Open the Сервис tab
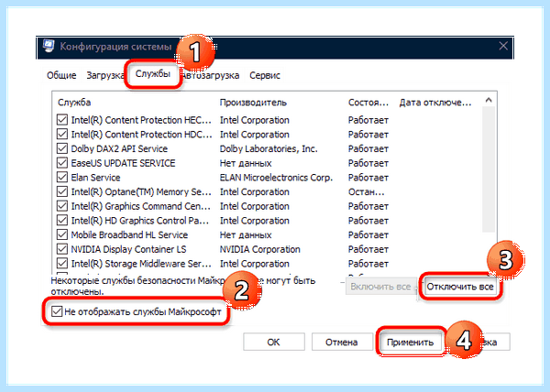The height and width of the screenshot is (392, 550). click(265, 75)
